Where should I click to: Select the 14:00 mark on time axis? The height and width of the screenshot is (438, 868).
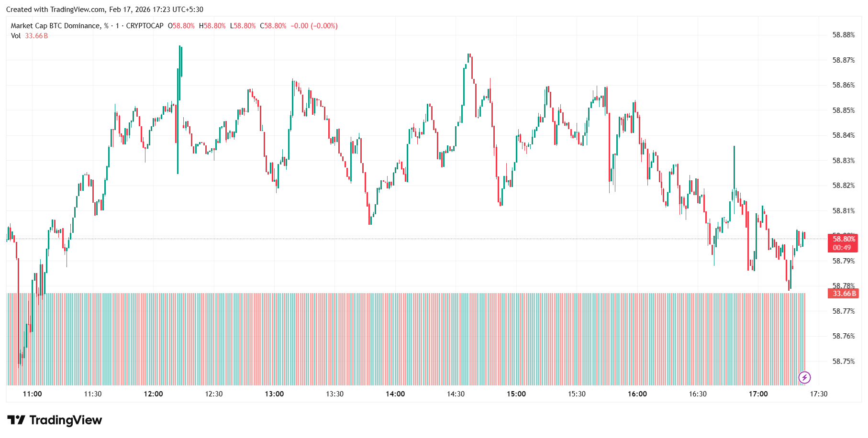(395, 394)
